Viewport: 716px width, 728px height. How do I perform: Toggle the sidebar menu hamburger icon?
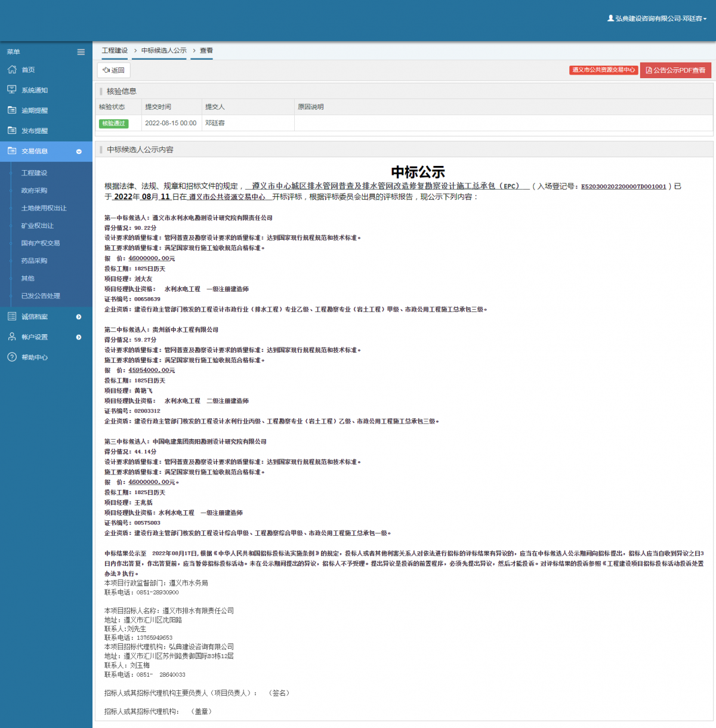coord(81,52)
